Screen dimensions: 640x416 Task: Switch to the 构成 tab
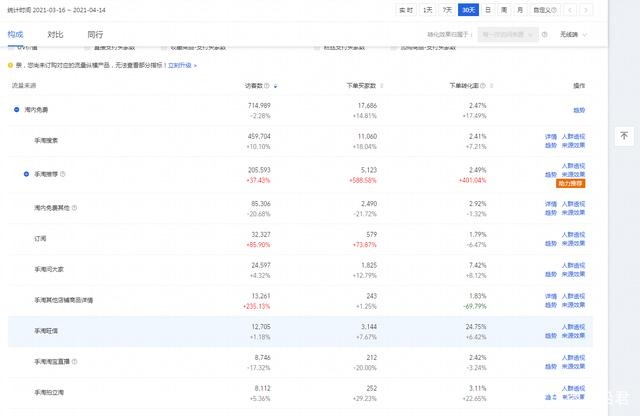pyautogui.click(x=16, y=34)
